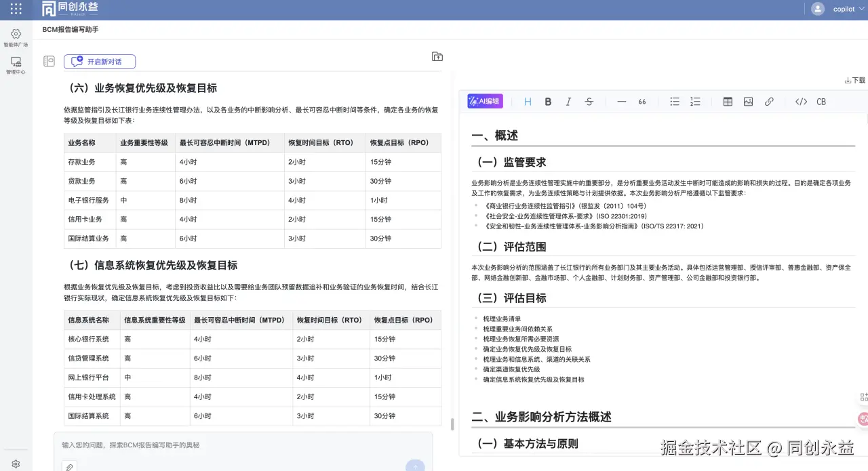This screenshot has width=868, height=471.
Task: Insert an image in the editor
Action: click(748, 102)
